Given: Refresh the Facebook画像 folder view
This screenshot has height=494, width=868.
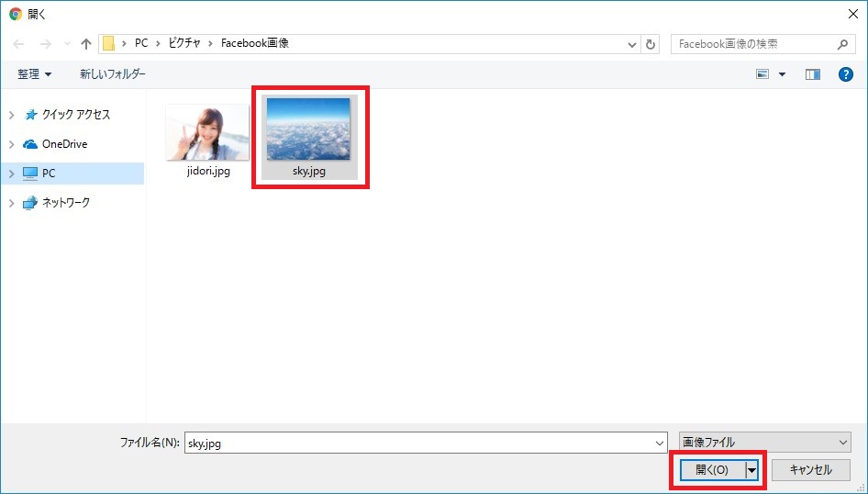Looking at the screenshot, I should [651, 44].
